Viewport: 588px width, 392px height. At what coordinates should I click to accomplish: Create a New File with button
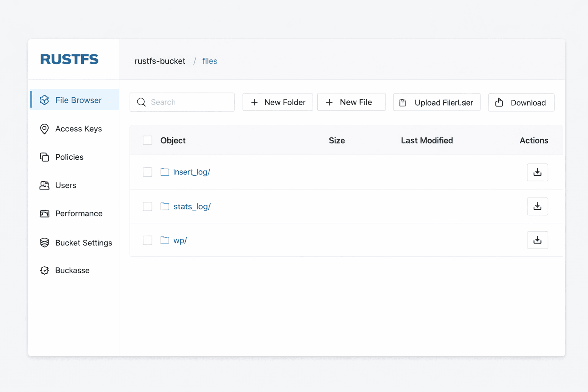click(x=351, y=102)
